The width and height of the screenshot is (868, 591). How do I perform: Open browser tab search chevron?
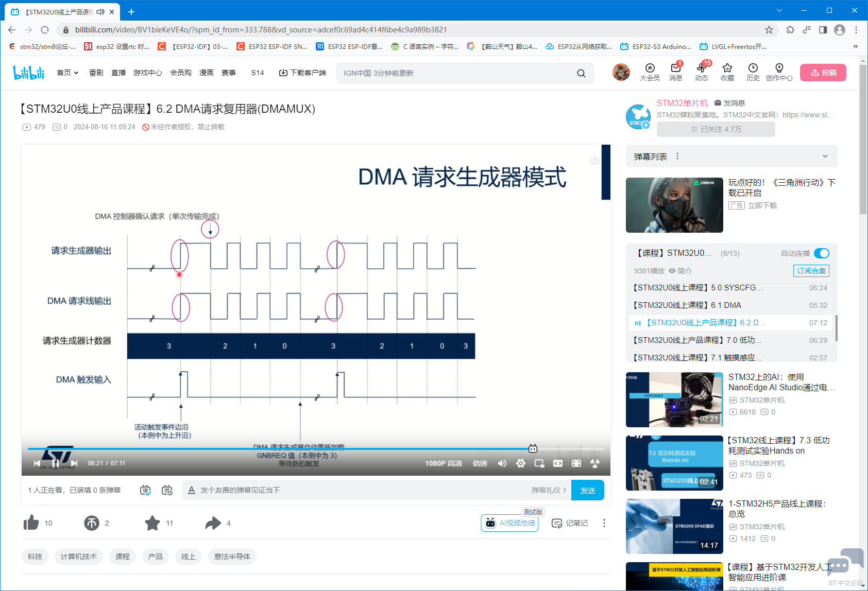(779, 10)
